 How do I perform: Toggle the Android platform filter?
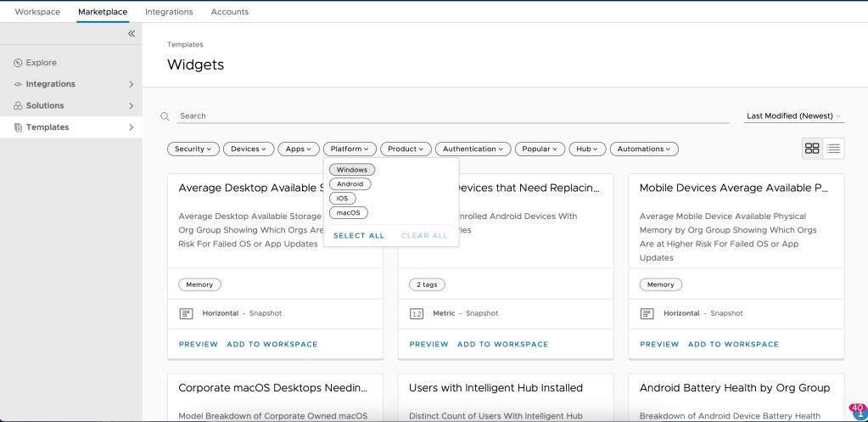[x=350, y=184]
